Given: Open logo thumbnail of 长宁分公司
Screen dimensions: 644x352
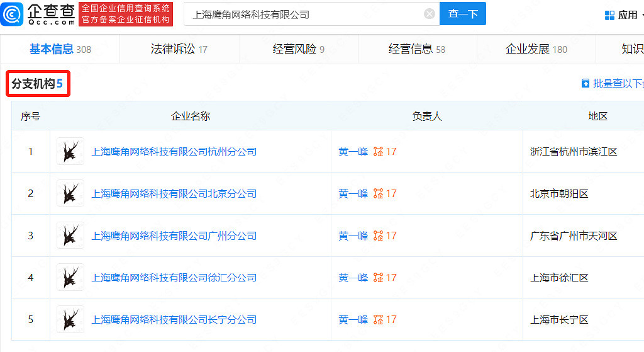Looking at the screenshot, I should click(70, 320).
